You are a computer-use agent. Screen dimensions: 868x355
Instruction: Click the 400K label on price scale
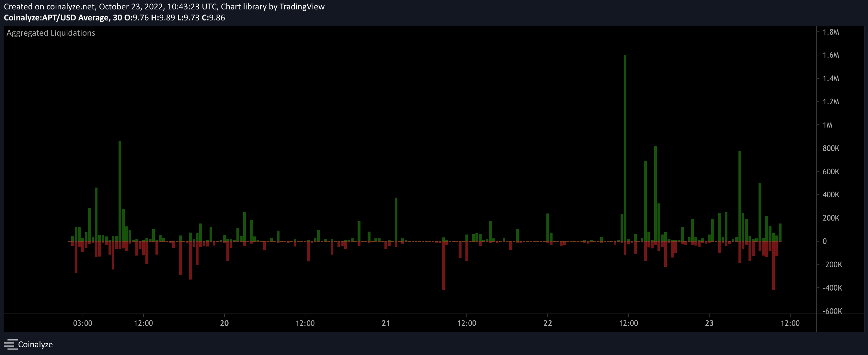pos(831,195)
